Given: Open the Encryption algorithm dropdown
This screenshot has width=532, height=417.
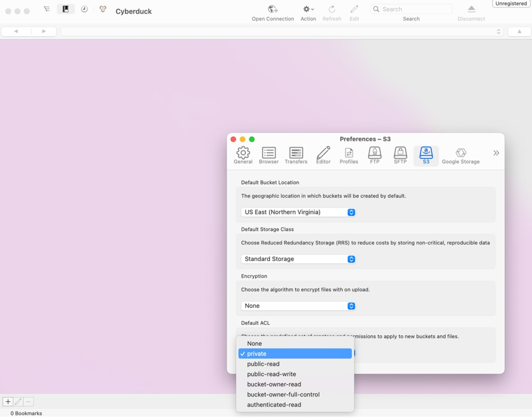Looking at the screenshot, I should tap(298, 306).
